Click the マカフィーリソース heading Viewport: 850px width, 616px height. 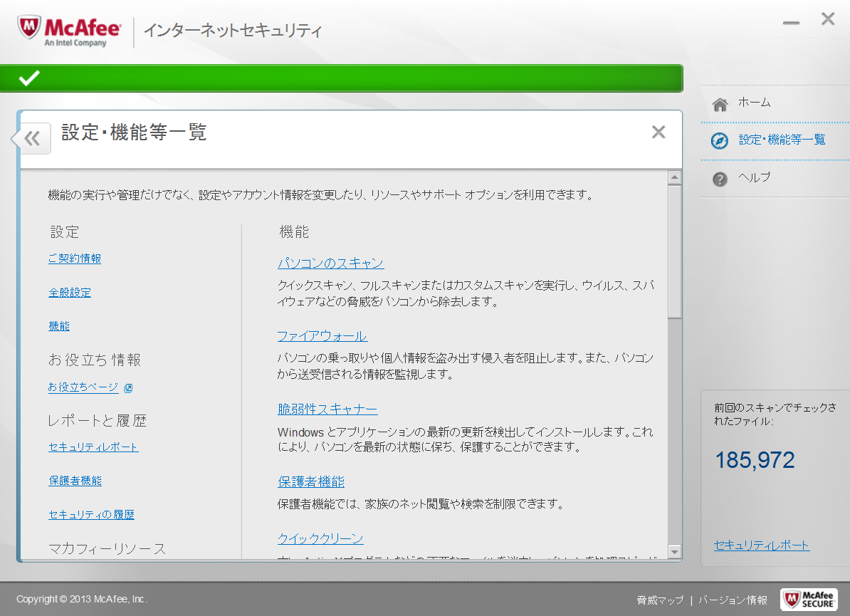(x=107, y=549)
